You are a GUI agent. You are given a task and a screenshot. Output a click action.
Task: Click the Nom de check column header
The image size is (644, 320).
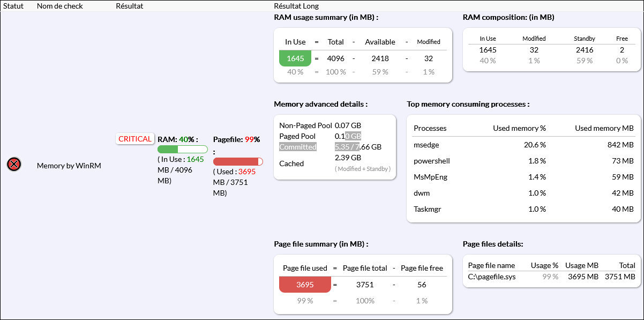pos(59,6)
